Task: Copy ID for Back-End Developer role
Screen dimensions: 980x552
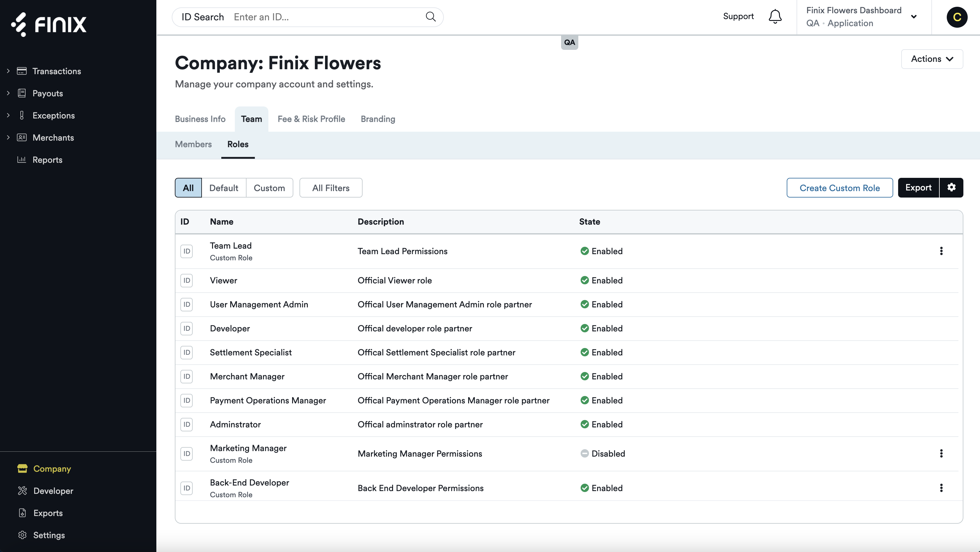Action: (x=187, y=488)
